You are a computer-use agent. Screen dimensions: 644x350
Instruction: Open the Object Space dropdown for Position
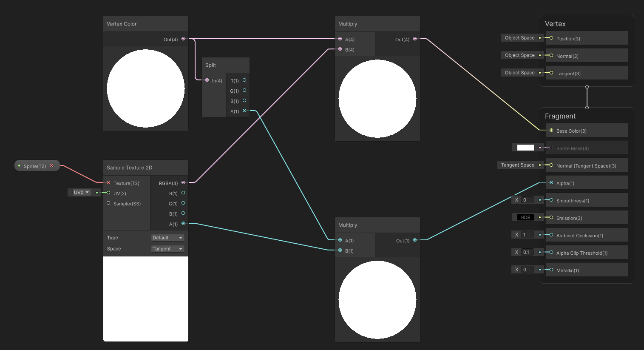[520, 37]
